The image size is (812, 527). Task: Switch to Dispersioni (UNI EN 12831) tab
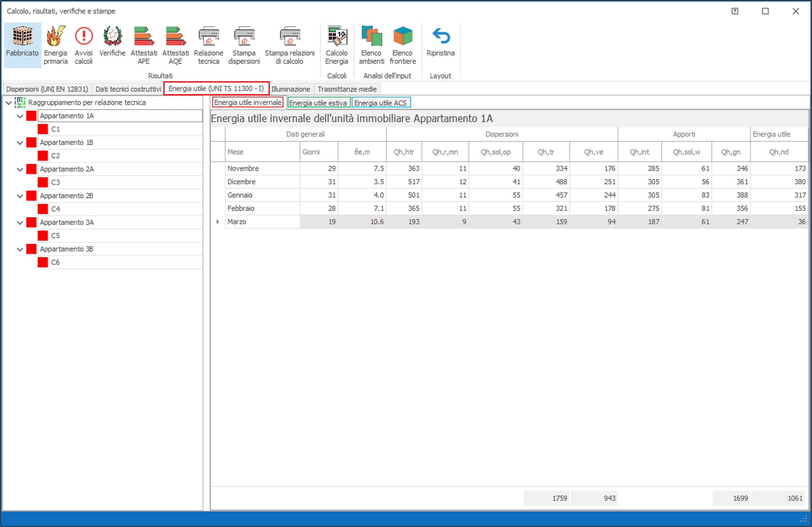point(47,89)
